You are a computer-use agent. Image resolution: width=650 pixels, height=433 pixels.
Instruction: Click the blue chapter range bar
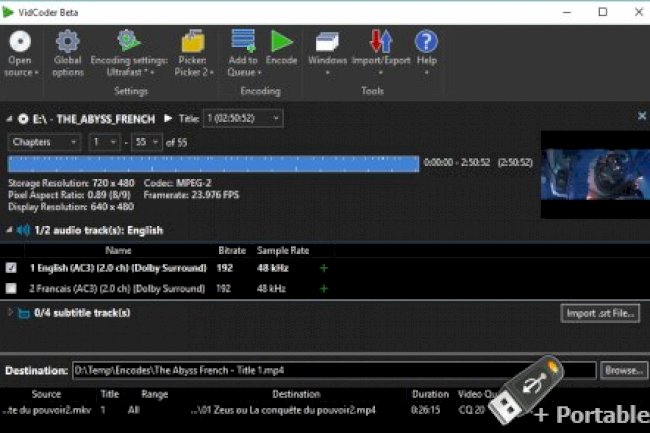coord(212,164)
